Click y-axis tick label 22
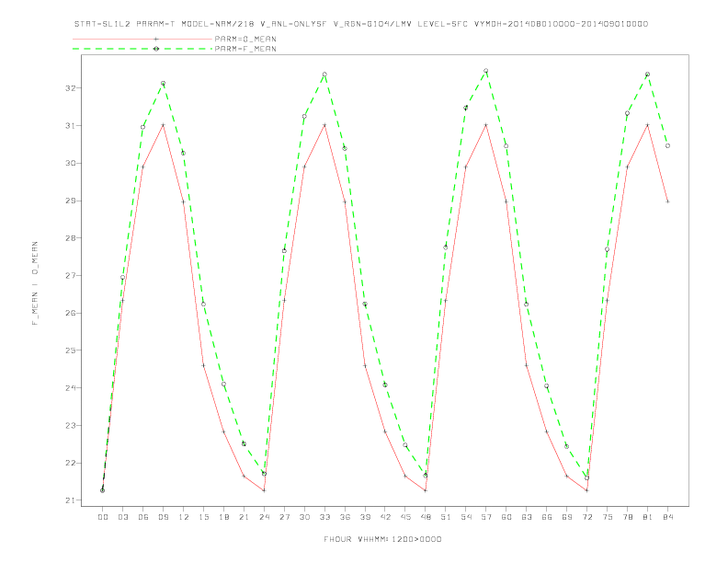The image size is (728, 563). click(71, 463)
